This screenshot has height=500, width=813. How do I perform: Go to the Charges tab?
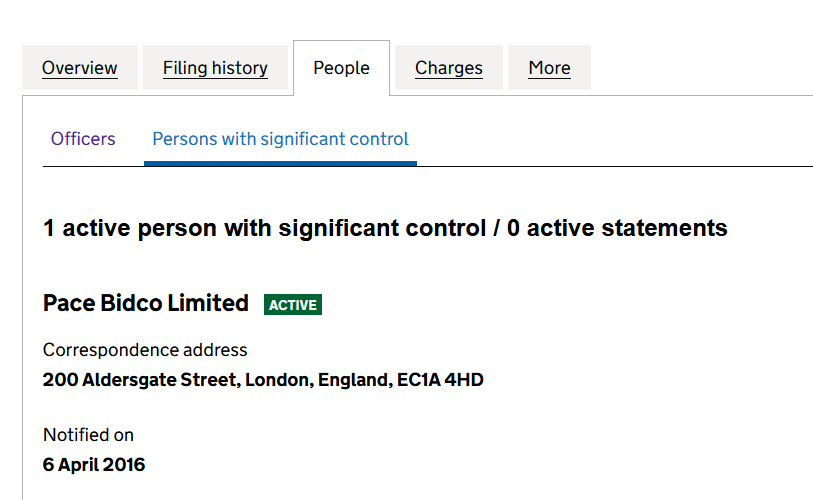coord(449,68)
